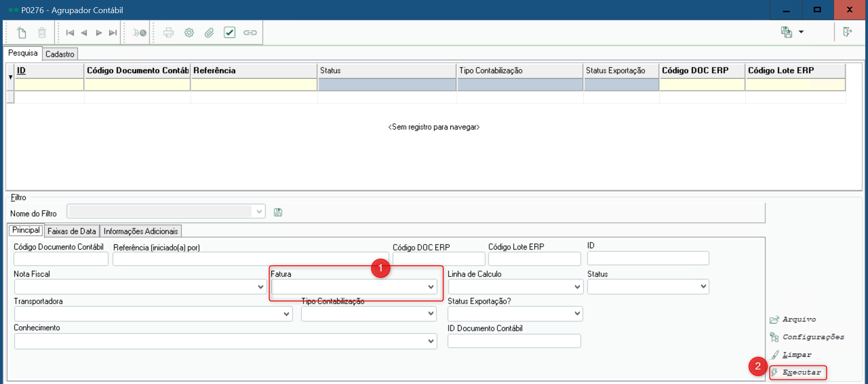Image resolution: width=868 pixels, height=384 pixels.
Task: Sort by the ID column header
Action: tap(49, 71)
